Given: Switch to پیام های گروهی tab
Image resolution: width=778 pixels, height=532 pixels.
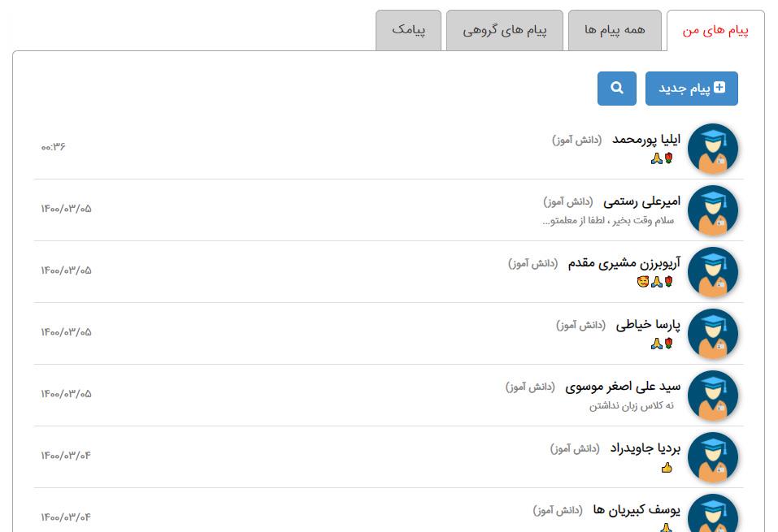Looking at the screenshot, I should [505, 30].
